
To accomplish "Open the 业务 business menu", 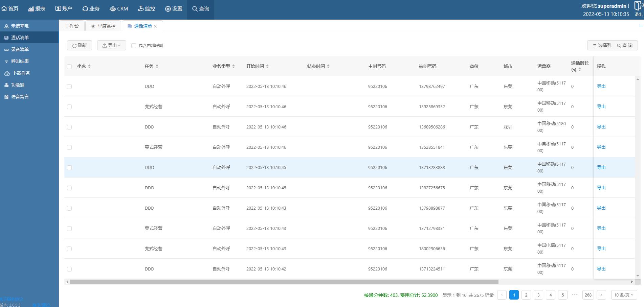I will (x=91, y=9).
